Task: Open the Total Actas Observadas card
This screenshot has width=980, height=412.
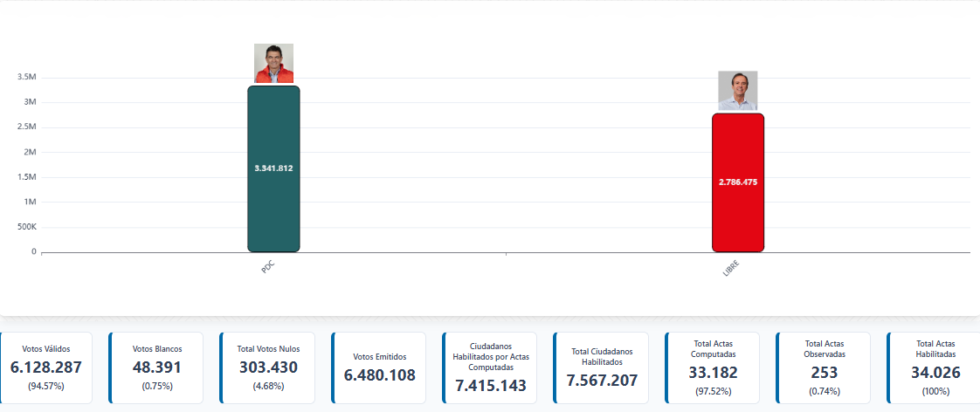Action: coord(823,367)
